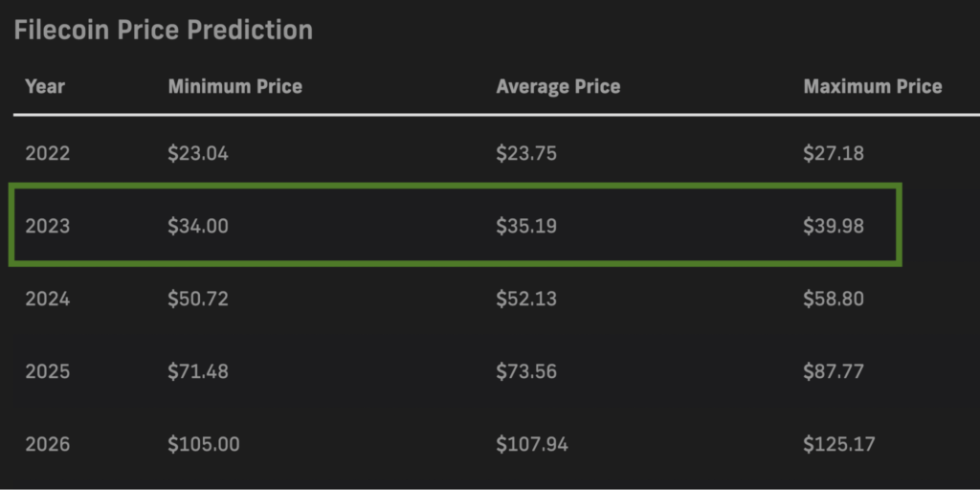The image size is (980, 490).
Task: Click the $34.00 cell in highlighted row
Action: click(x=198, y=226)
